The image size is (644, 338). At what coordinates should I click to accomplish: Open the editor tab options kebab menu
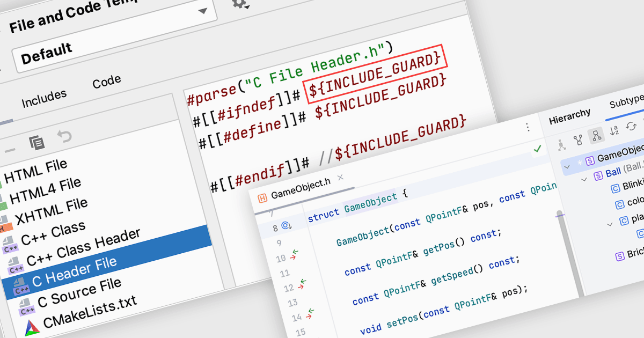528,127
